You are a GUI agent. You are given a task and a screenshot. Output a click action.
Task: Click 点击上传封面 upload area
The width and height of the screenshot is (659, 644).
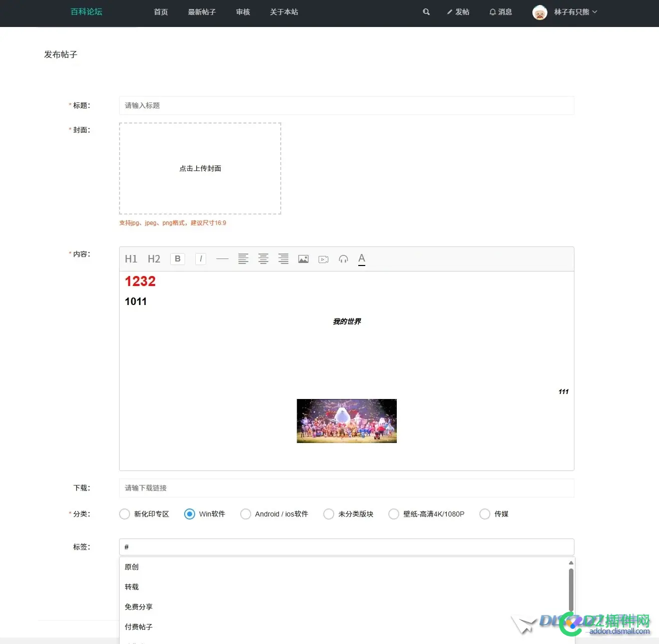pyautogui.click(x=200, y=168)
